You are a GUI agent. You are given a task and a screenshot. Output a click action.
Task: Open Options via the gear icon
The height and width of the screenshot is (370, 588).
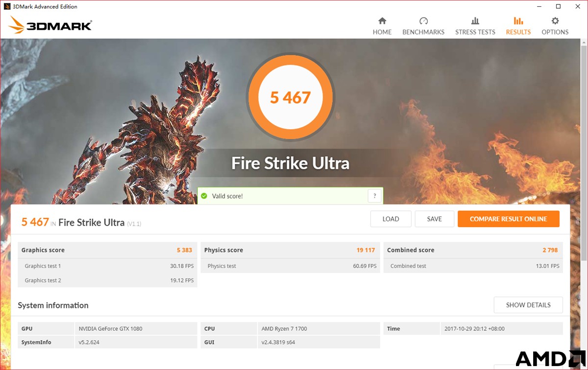click(555, 21)
